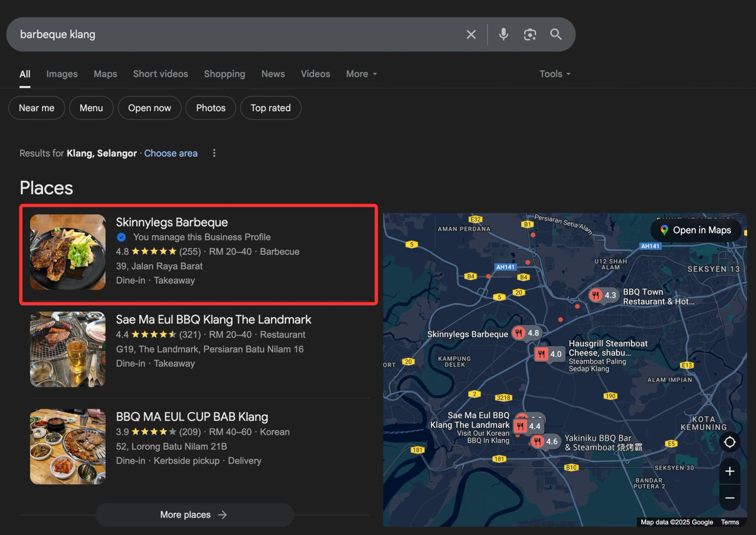Viewport: 756px width, 535px height.
Task: Zoom out of the map with minus
Action: pyautogui.click(x=730, y=498)
